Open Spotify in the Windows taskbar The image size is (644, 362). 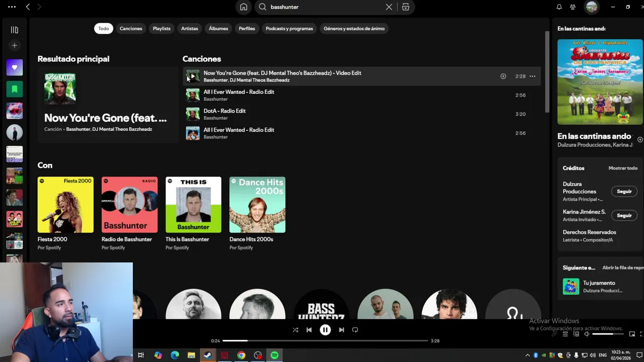(275, 355)
